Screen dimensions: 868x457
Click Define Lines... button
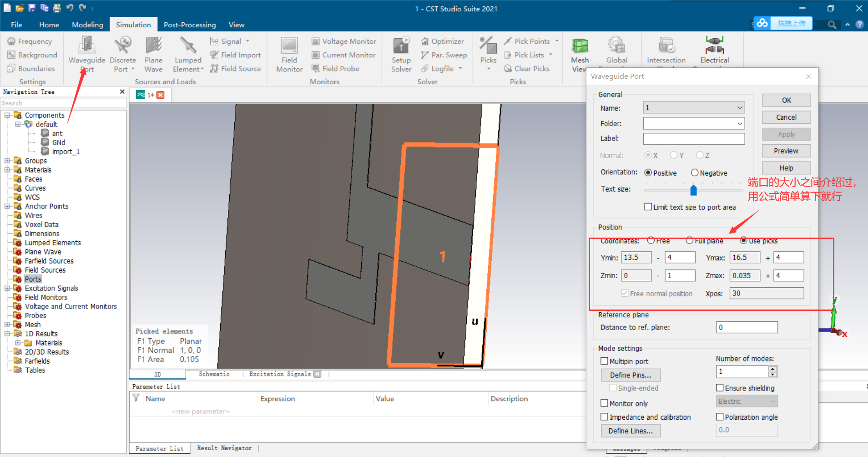631,431
